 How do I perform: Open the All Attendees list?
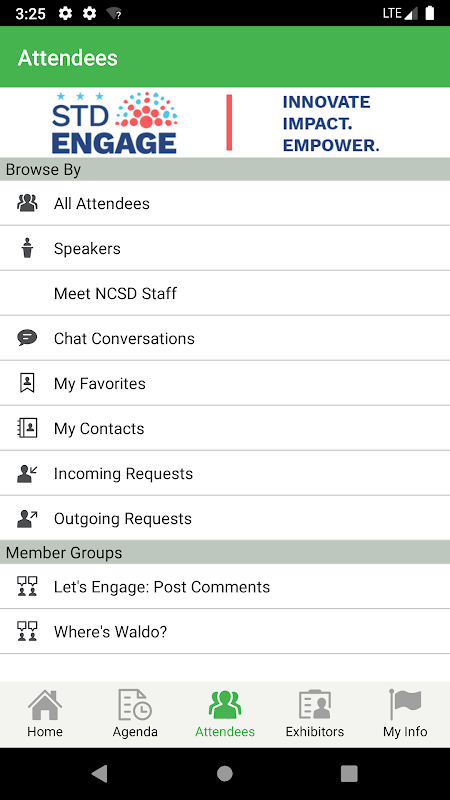point(225,203)
